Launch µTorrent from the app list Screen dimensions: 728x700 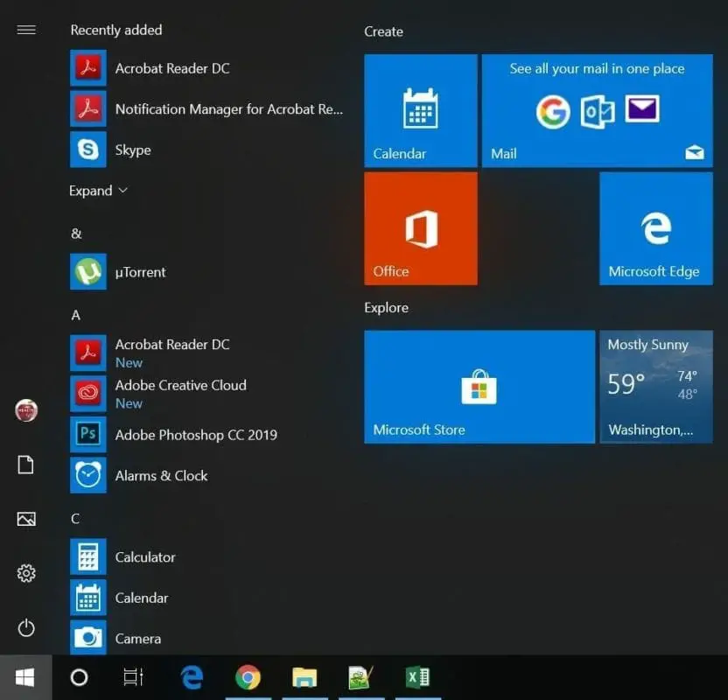click(206, 272)
